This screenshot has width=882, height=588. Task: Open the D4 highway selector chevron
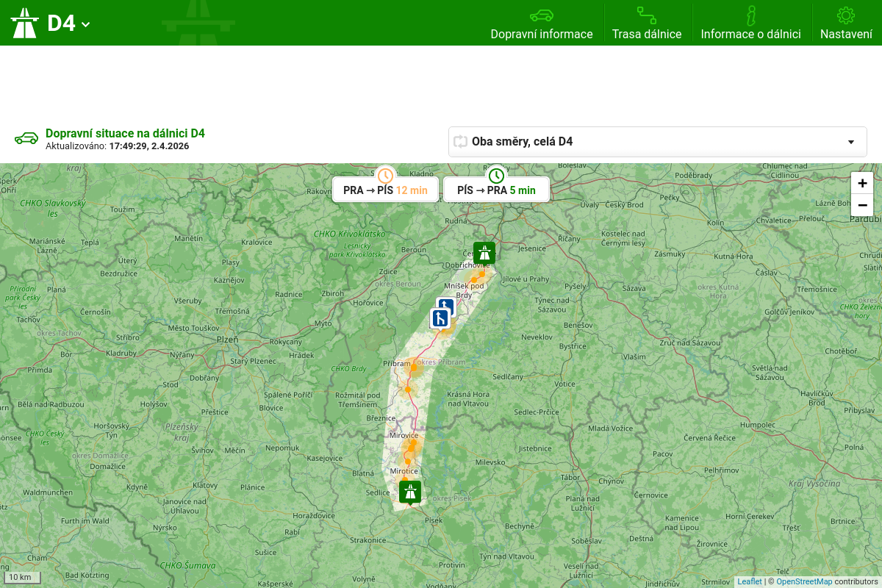86,24
